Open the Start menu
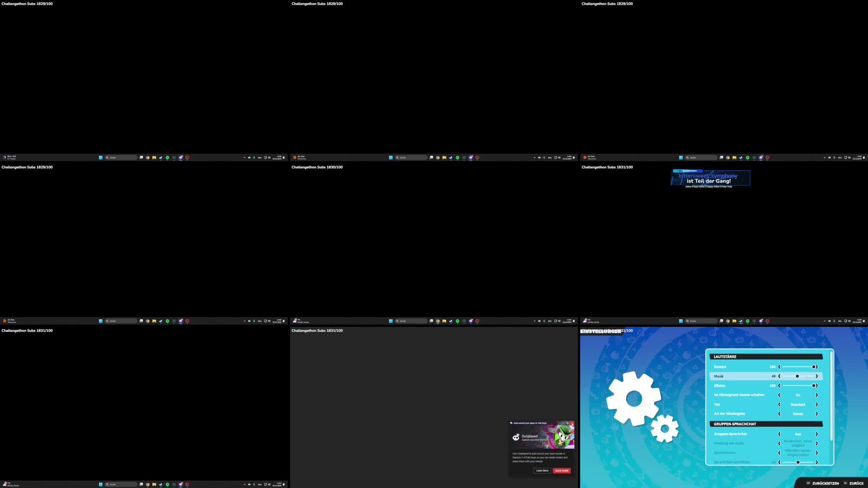The height and width of the screenshot is (488, 868). (x=100, y=484)
